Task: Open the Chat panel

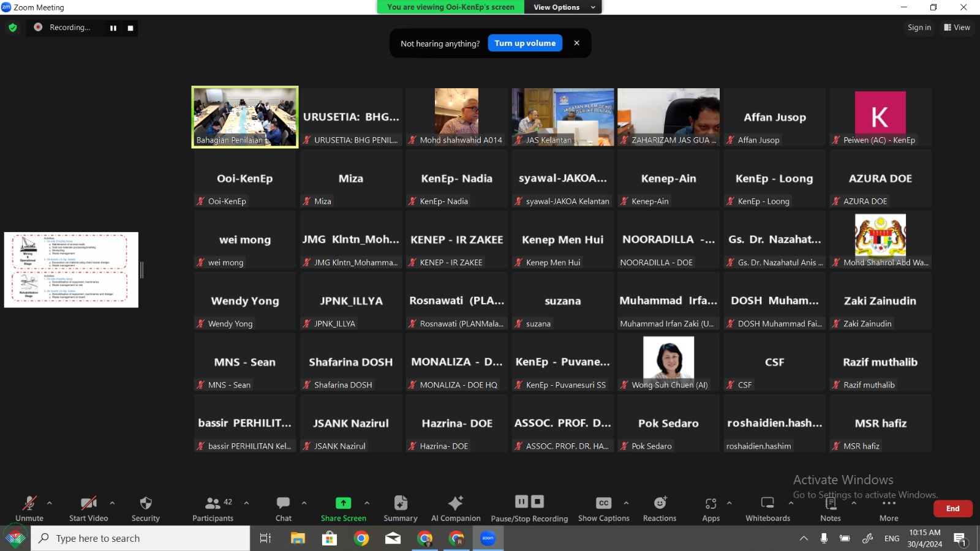Action: pos(283,509)
